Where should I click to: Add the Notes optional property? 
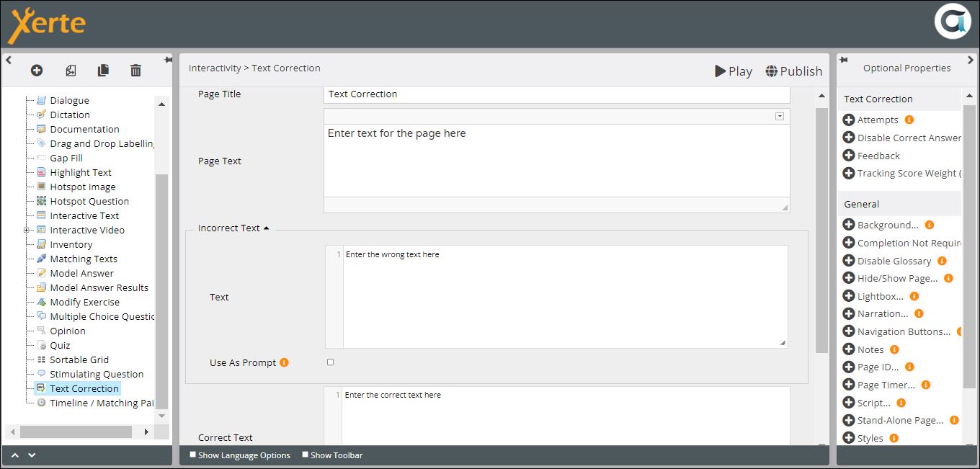coord(849,349)
